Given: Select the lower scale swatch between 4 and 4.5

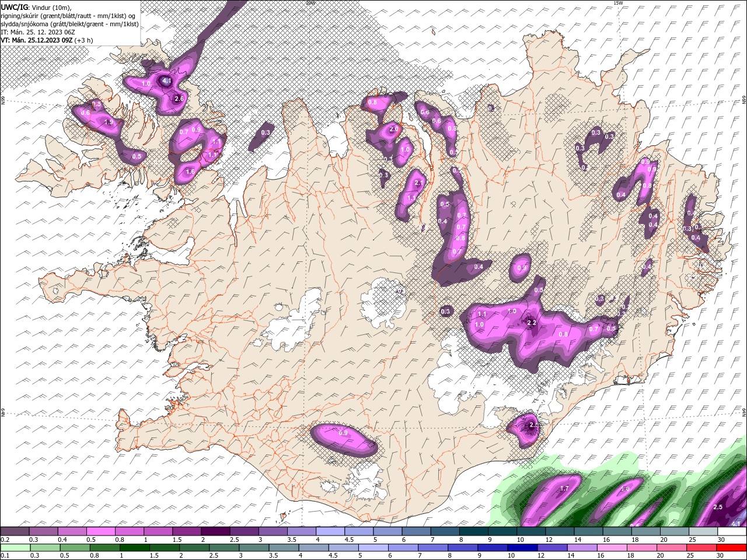Looking at the screenshot, I should click(314, 548).
